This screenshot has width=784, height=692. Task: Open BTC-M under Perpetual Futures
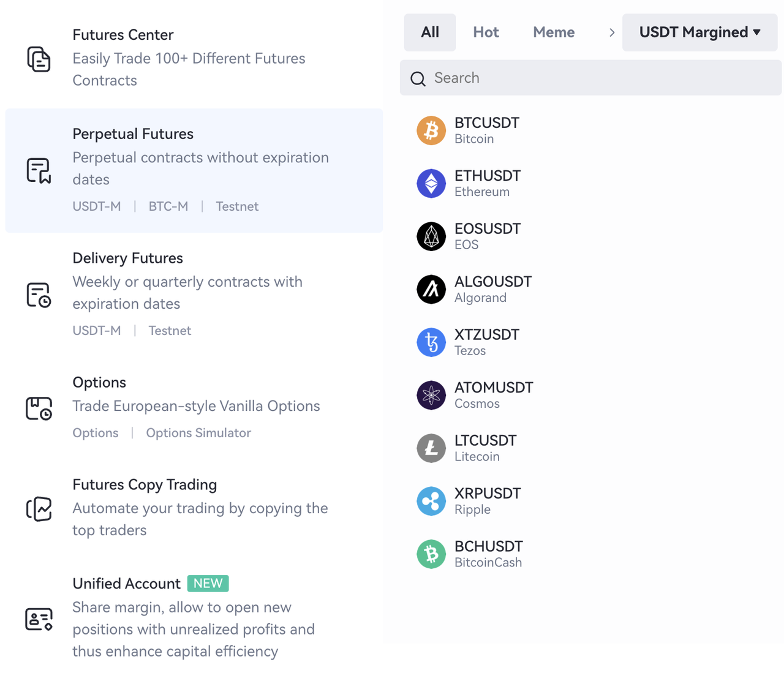click(x=168, y=206)
